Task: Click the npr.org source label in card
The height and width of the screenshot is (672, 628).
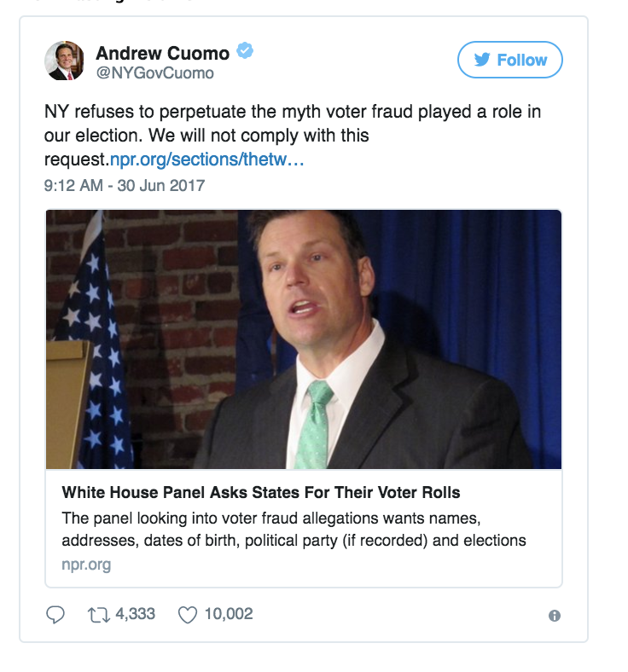Action: [x=85, y=565]
